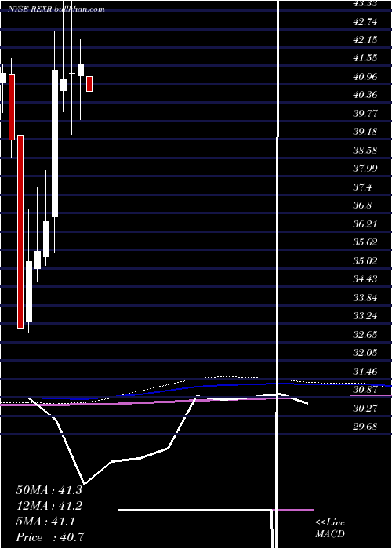Image resolution: width=392 pixels, height=549 pixels.
Task: Click the 32.05 price axis label
Action: 365,352
